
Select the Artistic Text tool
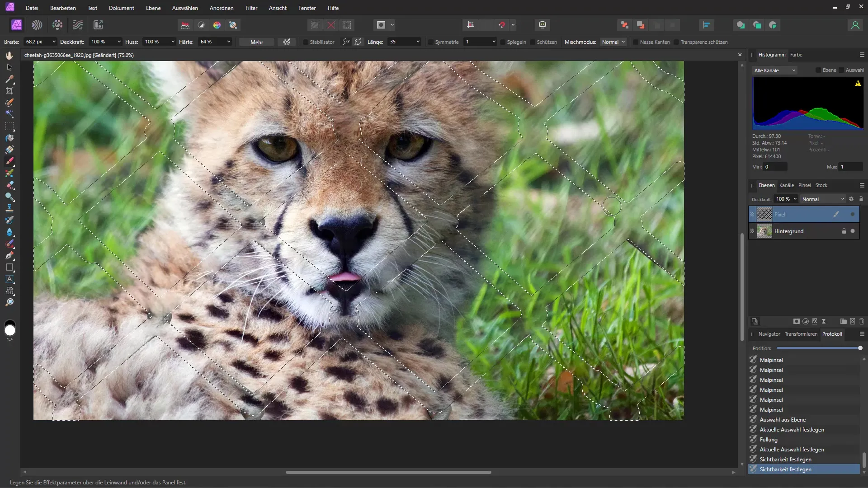click(x=9, y=279)
